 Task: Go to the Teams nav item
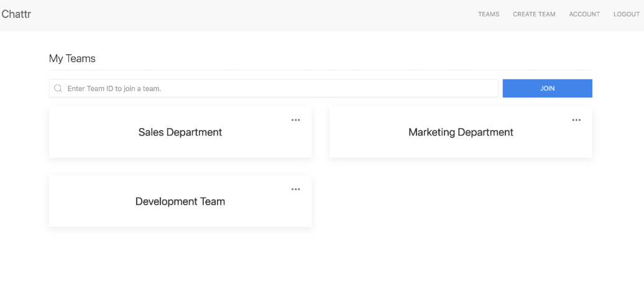[x=488, y=14]
